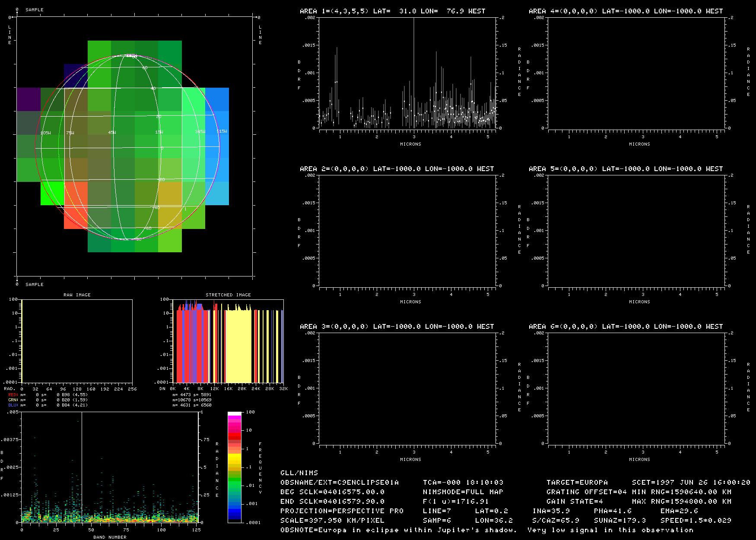Click the TARGET=EUROPA text
756x540 pixels.
[577, 483]
